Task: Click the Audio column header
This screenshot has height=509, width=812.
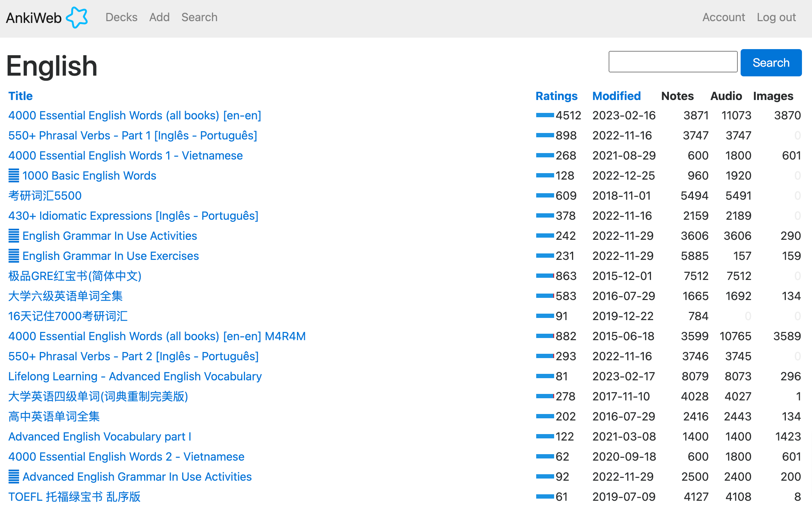Action: tap(726, 96)
